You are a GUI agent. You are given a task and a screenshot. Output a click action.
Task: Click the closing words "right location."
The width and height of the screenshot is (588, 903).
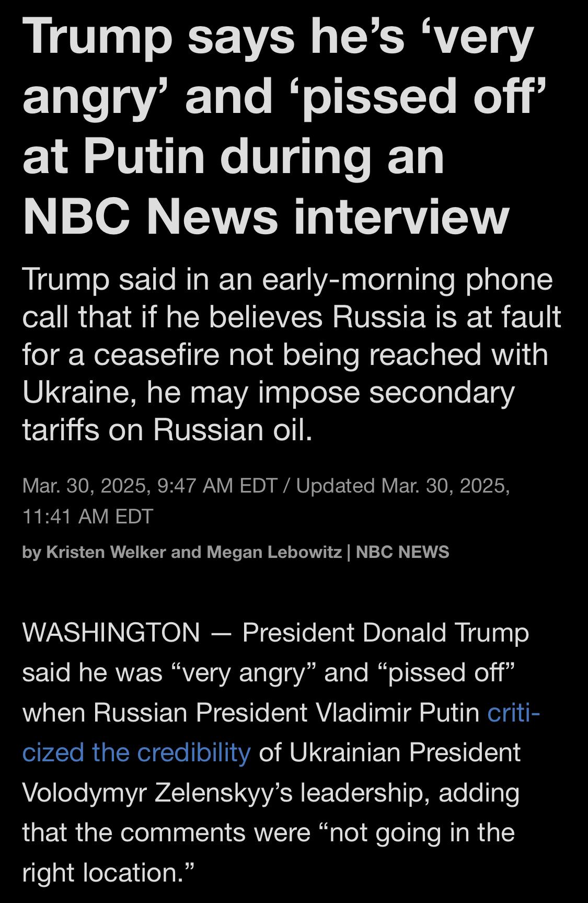click(108, 873)
